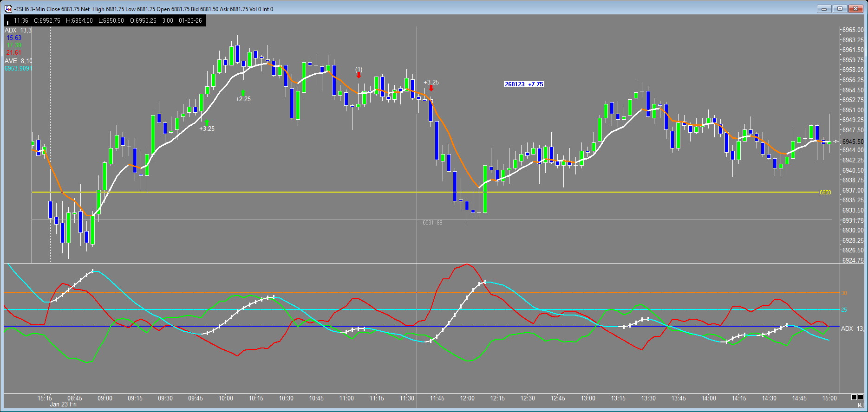The height and width of the screenshot is (412, 868).
Task: Click the 12:00 label on time axis
Action: click(x=467, y=398)
